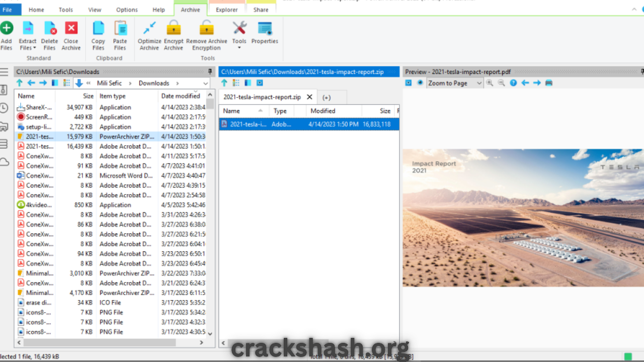The width and height of the screenshot is (644, 362).
Task: Open the Extract Files dropdown arrow
Action: (x=34, y=48)
